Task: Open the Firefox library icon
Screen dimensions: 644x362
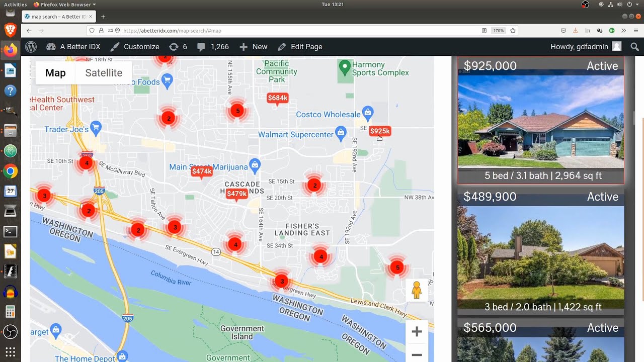Action: point(588,31)
